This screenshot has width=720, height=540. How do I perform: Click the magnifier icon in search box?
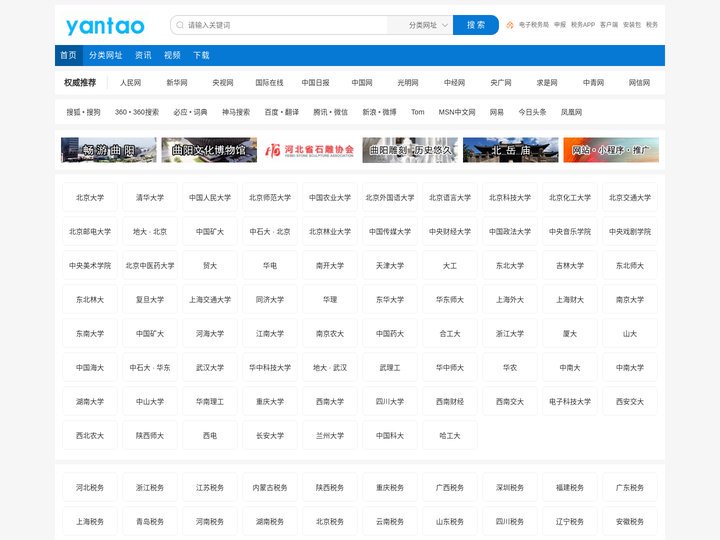[x=180, y=25]
